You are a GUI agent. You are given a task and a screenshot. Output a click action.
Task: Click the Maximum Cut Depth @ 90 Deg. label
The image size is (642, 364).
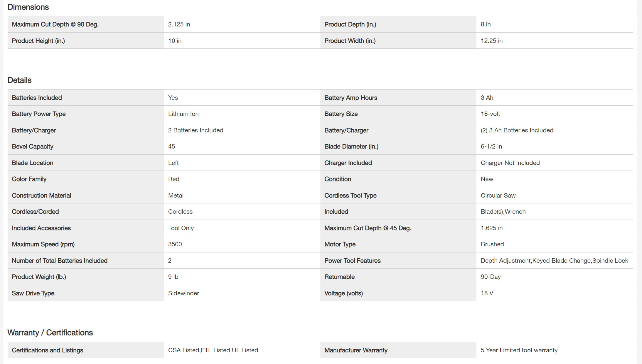click(x=55, y=24)
